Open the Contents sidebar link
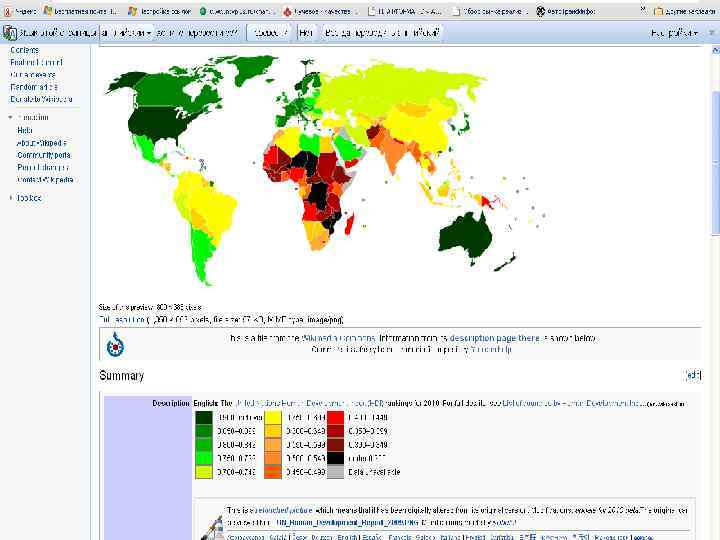 click(x=24, y=50)
